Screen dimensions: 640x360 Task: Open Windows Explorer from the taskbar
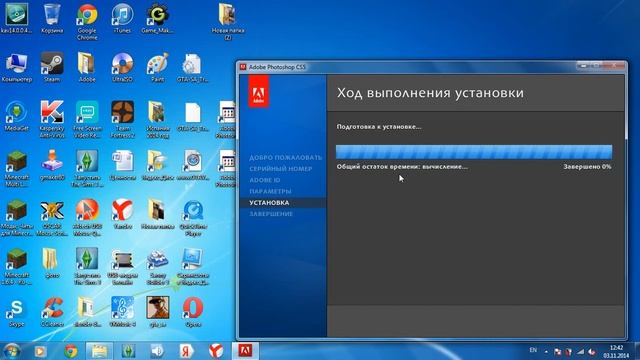[x=99, y=351]
